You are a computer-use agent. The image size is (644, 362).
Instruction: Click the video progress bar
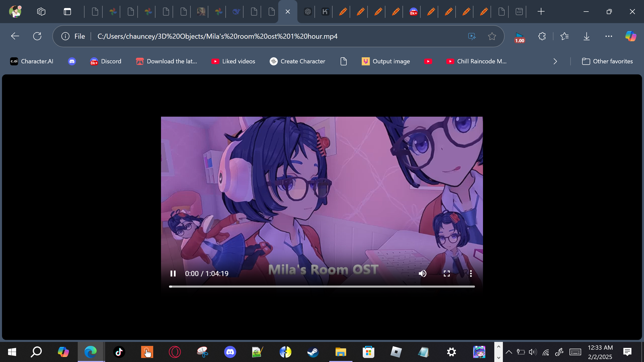pos(322,287)
